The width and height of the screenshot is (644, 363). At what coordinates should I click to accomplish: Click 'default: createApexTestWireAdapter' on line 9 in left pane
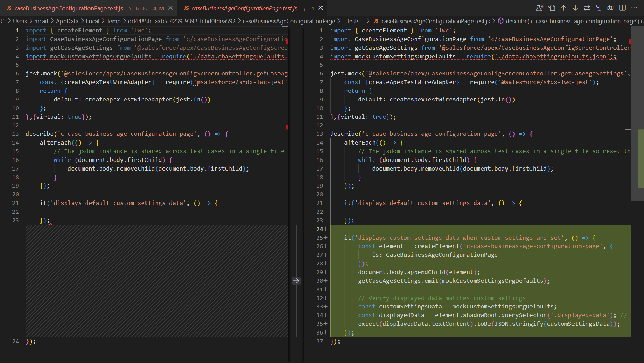[113, 99]
